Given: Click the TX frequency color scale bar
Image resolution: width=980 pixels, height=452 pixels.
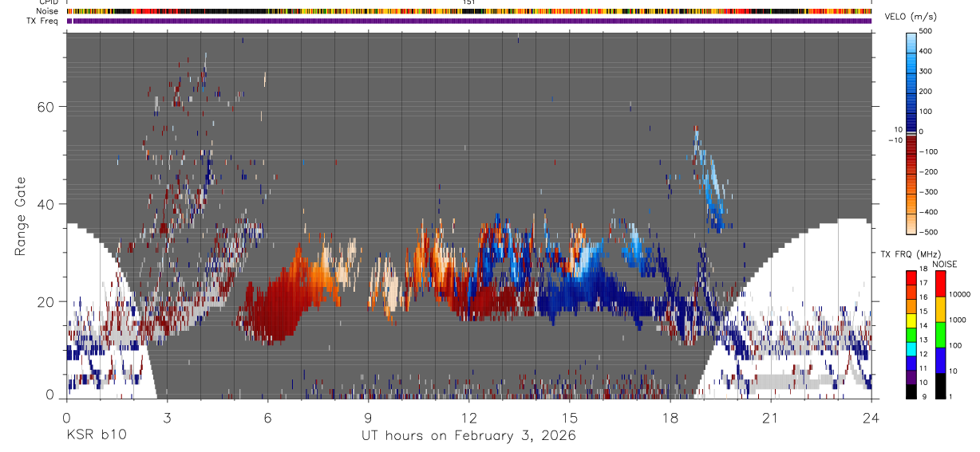Looking at the screenshot, I should pos(911,334).
